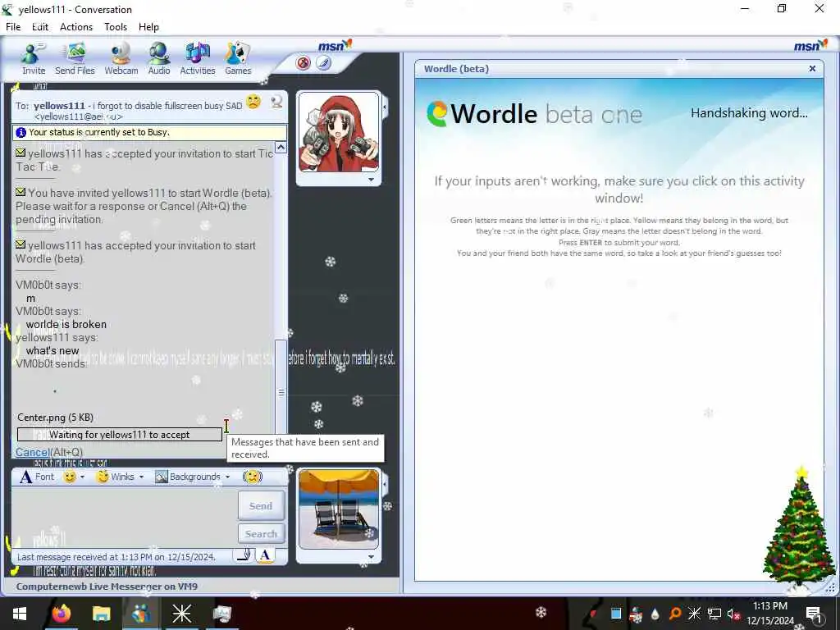Collapse the contact's display picture panel
Screen dimensions: 840x630
(385, 107)
